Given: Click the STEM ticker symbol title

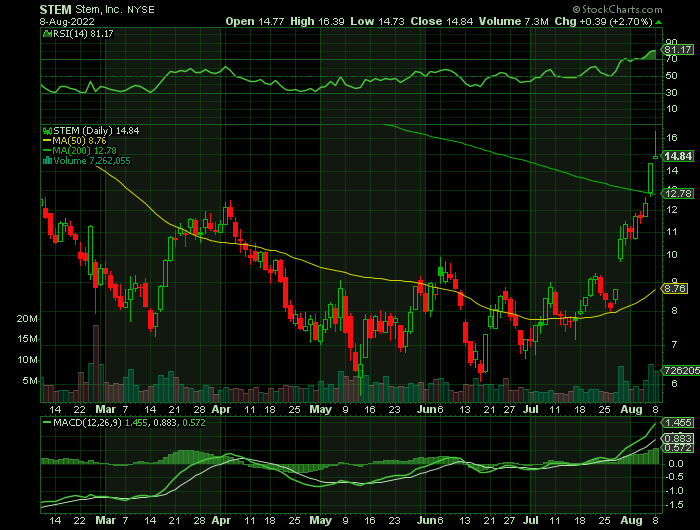Looking at the screenshot, I should click(x=55, y=9).
